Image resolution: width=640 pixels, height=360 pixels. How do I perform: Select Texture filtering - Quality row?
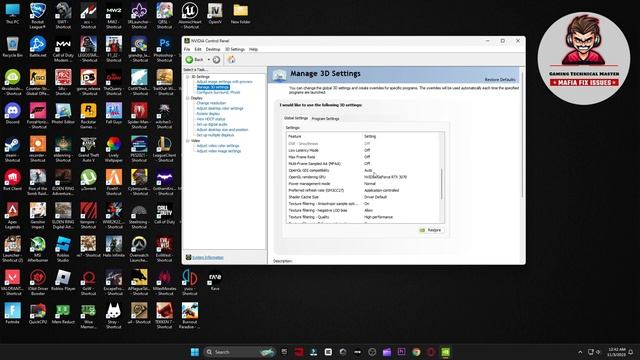363,217
